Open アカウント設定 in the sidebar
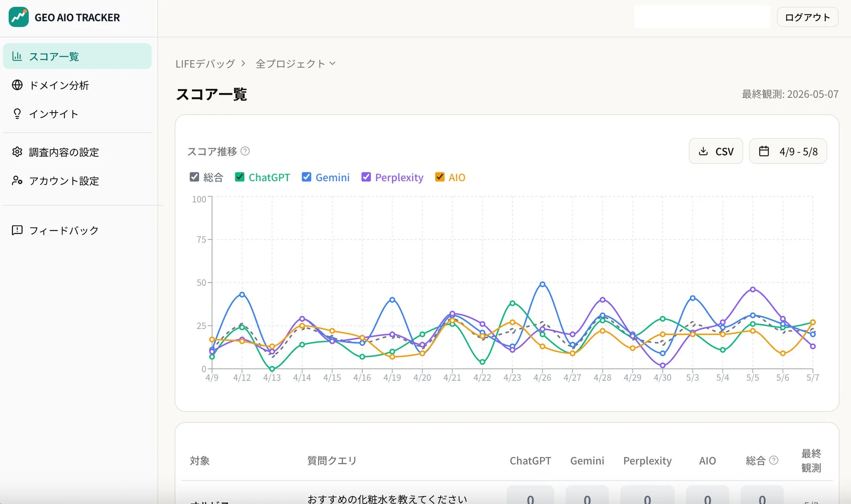 (x=77, y=181)
